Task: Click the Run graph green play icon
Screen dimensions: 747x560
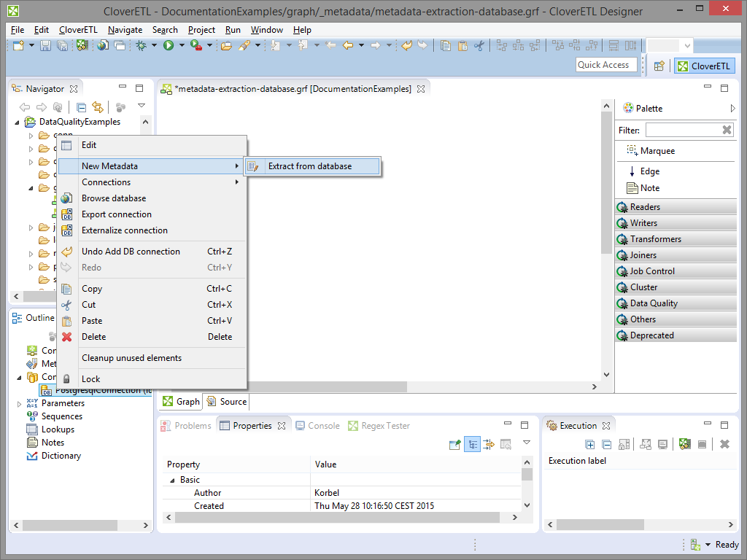Action: pyautogui.click(x=169, y=45)
